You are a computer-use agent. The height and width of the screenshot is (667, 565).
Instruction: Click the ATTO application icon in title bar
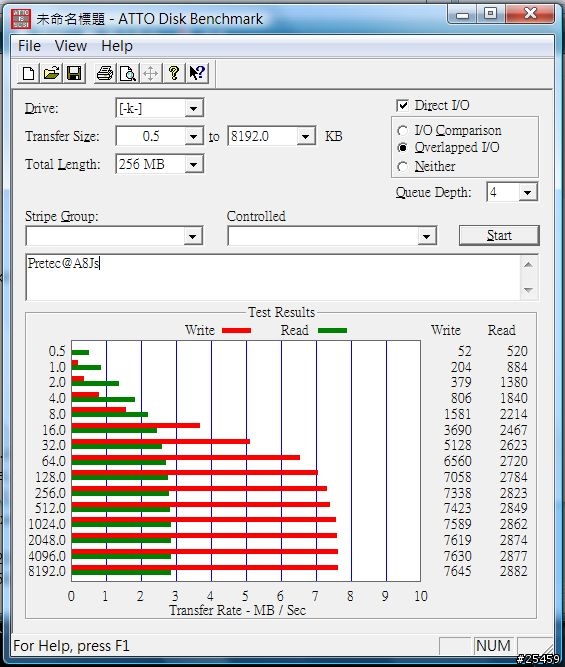point(20,19)
